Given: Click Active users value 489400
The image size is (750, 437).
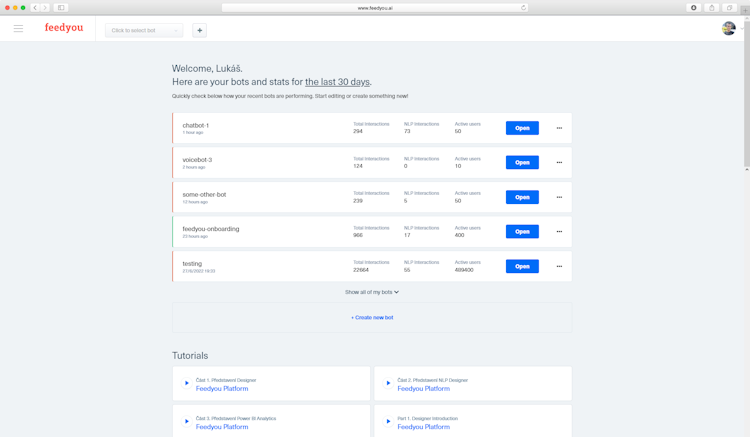Looking at the screenshot, I should point(464,270).
